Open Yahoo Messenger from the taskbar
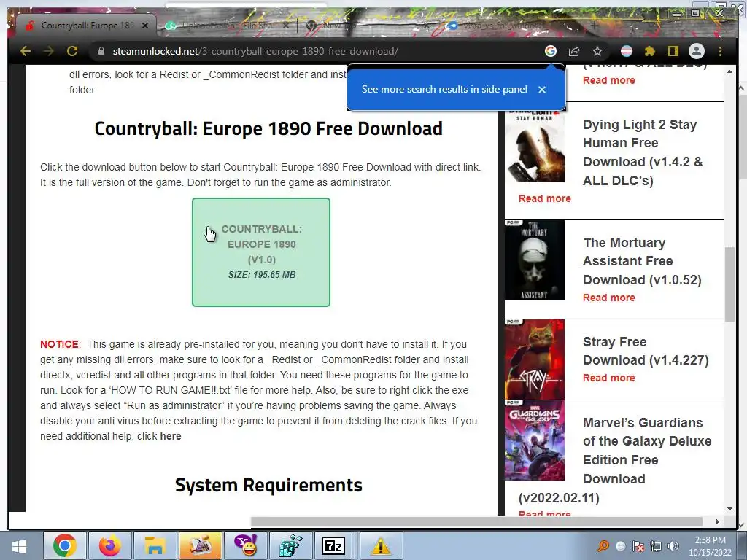The width and height of the screenshot is (747, 560). pyautogui.click(x=245, y=545)
